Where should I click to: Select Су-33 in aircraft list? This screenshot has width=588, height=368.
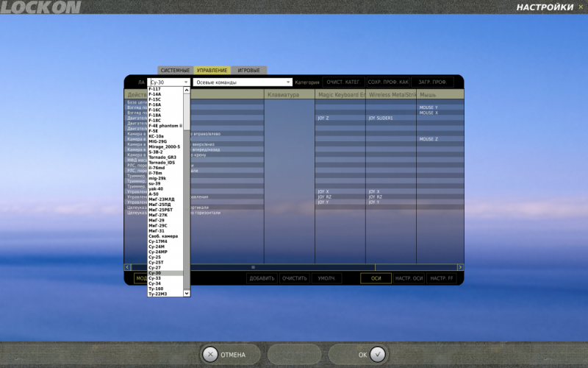coord(165,278)
